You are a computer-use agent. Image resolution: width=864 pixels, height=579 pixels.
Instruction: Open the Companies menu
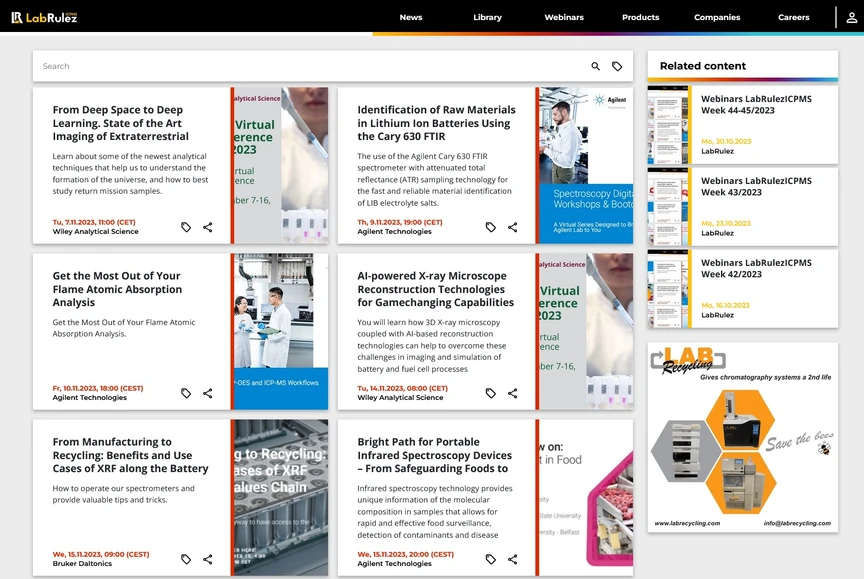pyautogui.click(x=717, y=18)
